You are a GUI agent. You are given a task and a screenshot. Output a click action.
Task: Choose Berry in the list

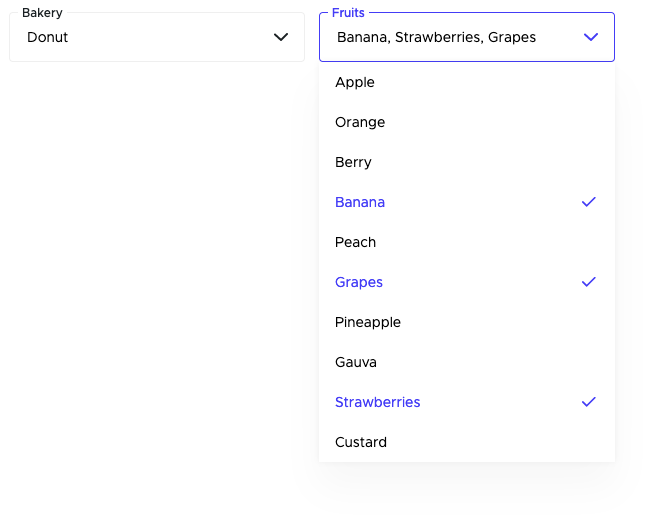click(353, 162)
